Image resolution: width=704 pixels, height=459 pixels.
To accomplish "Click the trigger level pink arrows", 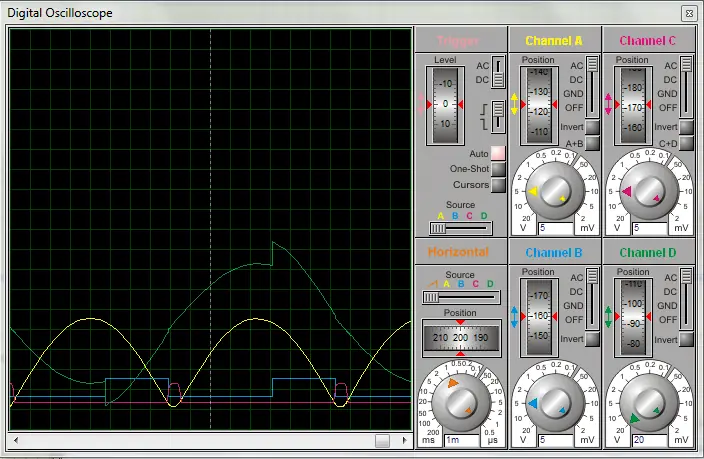I will [421, 104].
